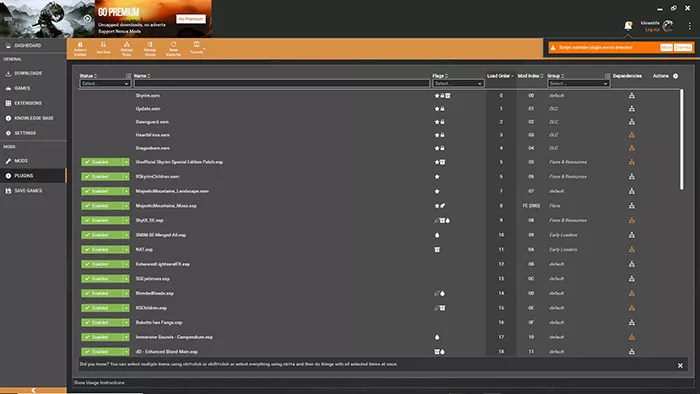Open the three-dot options menu
This screenshot has height=394, width=700.
[x=690, y=26]
